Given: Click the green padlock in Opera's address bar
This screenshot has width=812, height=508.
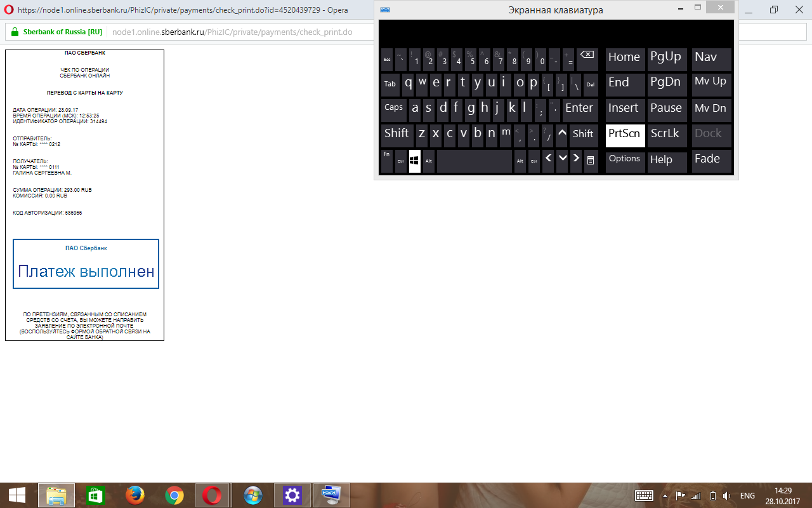Looking at the screenshot, I should click(15, 32).
